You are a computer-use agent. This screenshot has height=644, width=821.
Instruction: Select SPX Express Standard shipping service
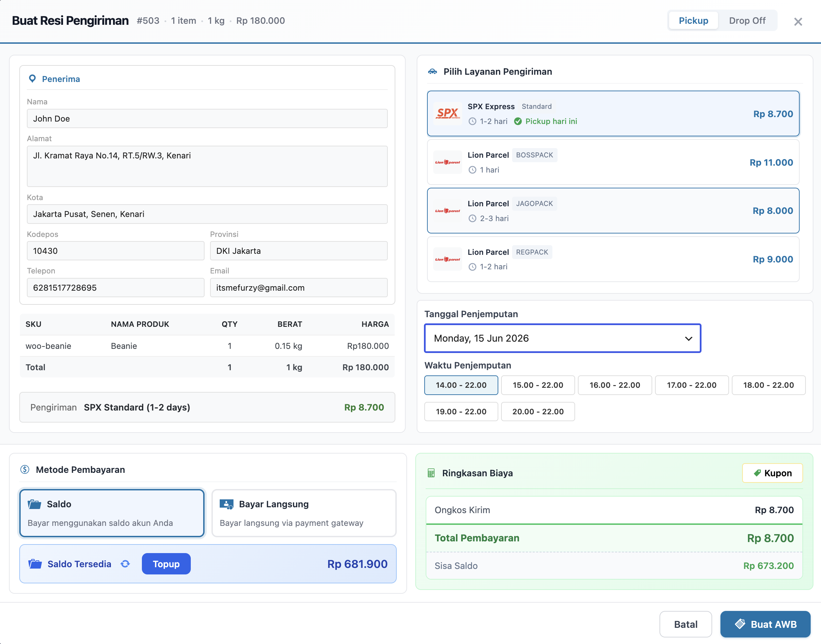[613, 114]
